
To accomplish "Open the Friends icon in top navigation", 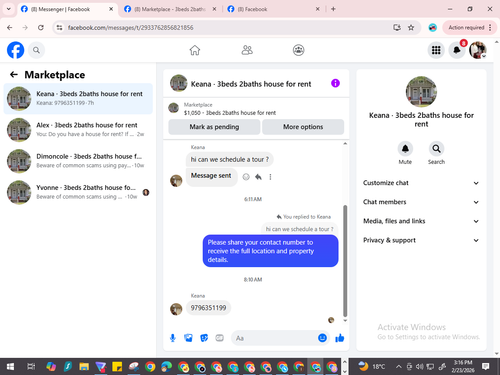I will tap(247, 50).
